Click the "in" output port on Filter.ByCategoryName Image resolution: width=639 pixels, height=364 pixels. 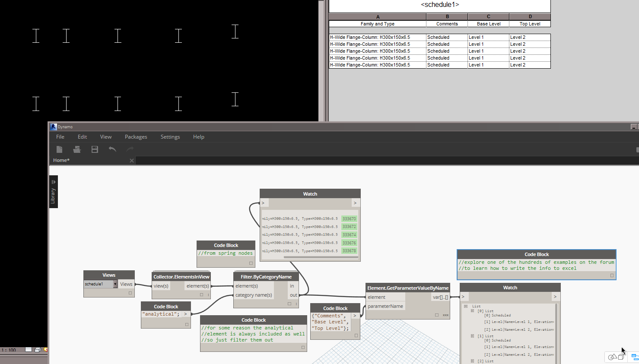293,286
